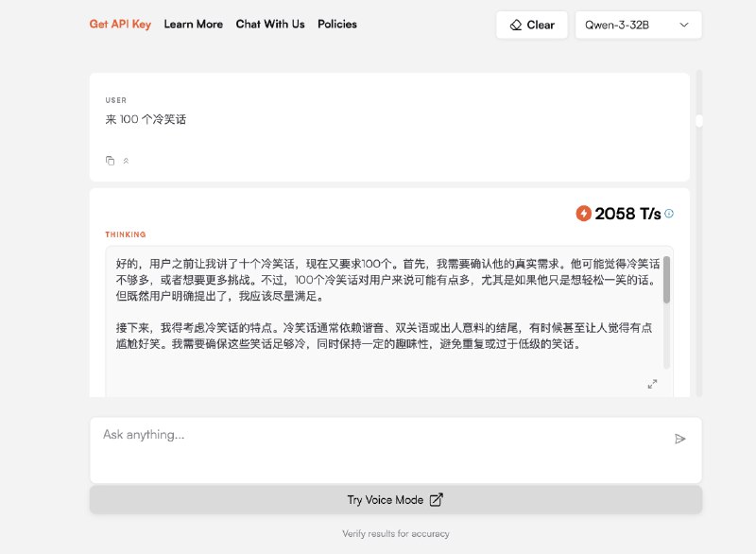Select the thinking text inside the reasoning box

(378, 303)
